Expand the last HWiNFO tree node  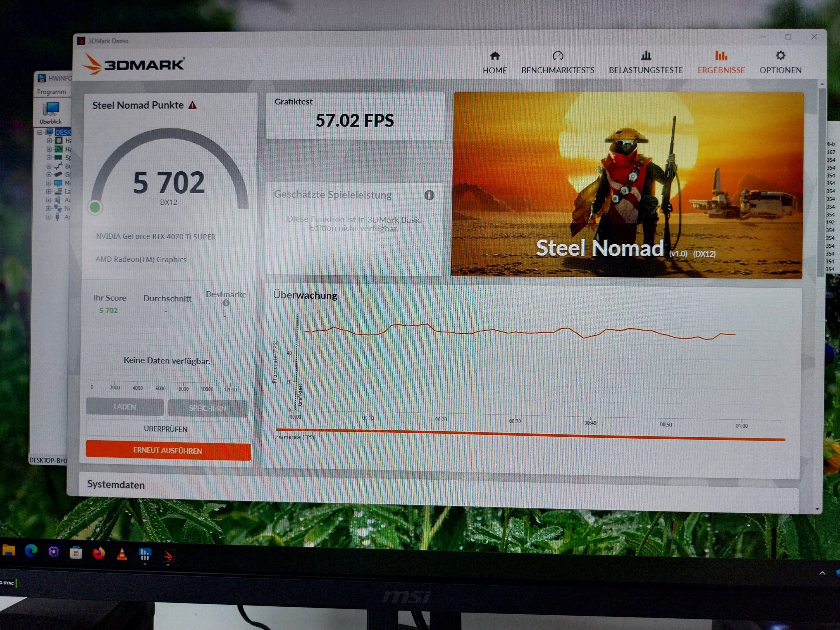coord(48,217)
